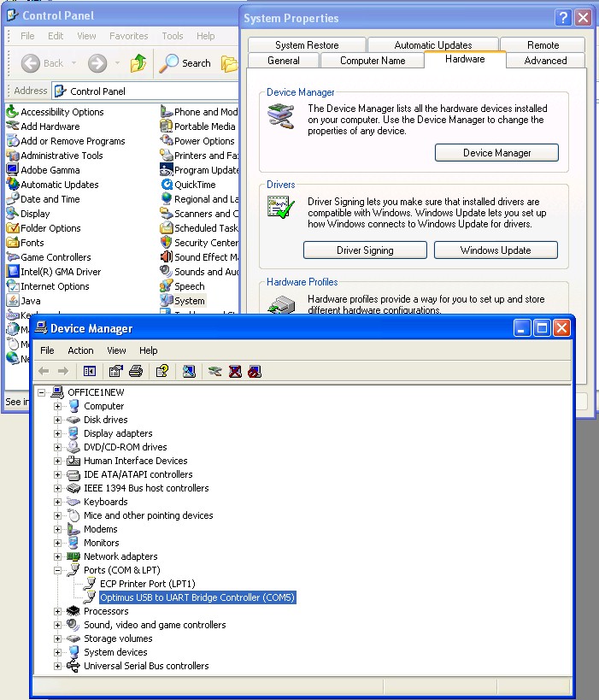Expand the Network adapters tree node
This screenshot has height=700, width=599.
(58, 556)
